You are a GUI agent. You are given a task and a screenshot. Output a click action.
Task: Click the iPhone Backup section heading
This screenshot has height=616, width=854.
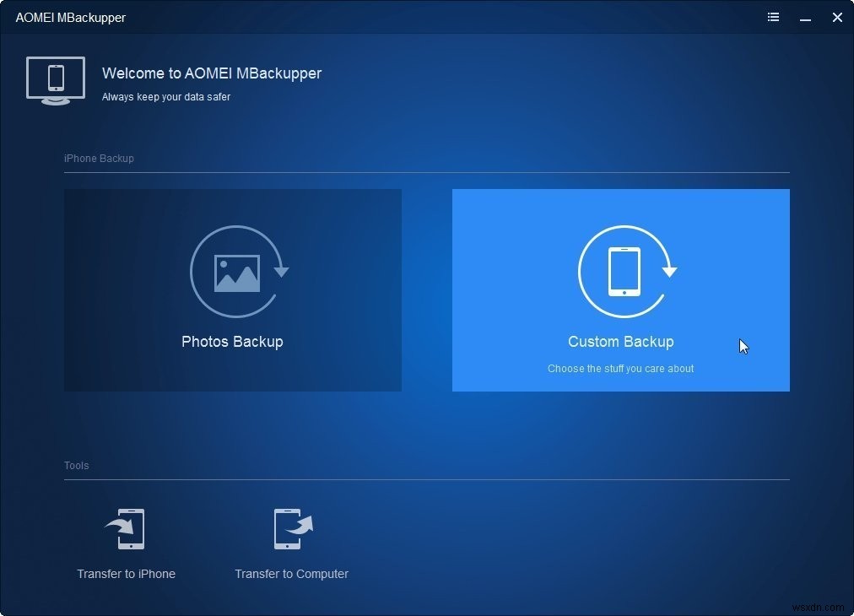pyautogui.click(x=99, y=159)
